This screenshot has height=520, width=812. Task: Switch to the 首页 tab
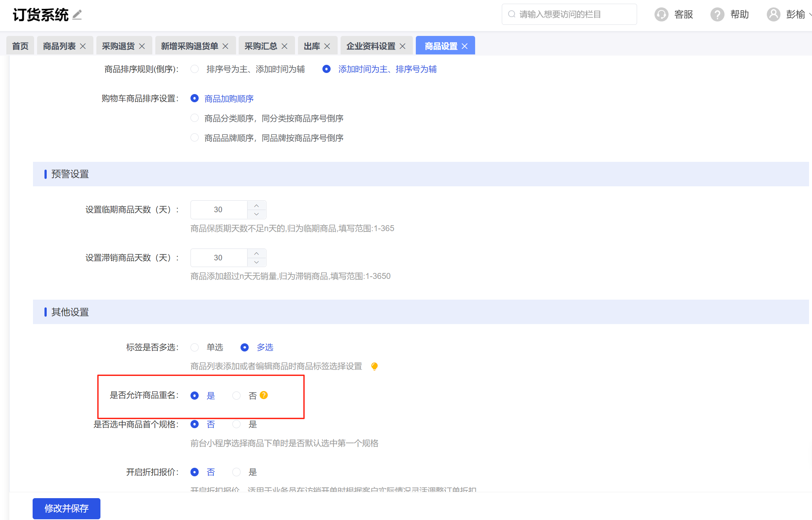(20, 45)
